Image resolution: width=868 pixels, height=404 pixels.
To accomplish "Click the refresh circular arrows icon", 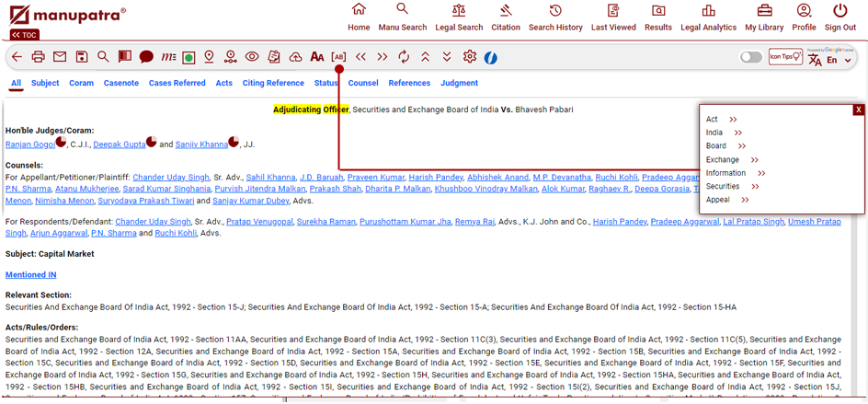I will (x=404, y=57).
